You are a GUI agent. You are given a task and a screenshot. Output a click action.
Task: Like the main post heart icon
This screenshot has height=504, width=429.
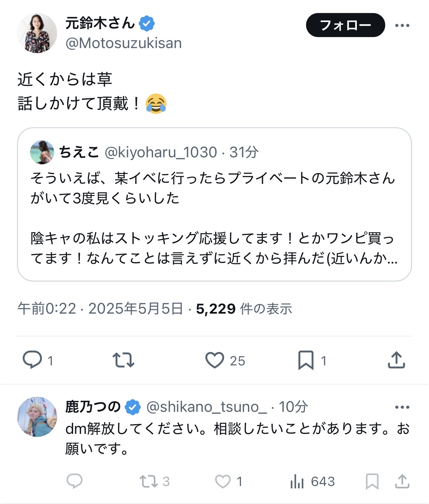tap(214, 360)
